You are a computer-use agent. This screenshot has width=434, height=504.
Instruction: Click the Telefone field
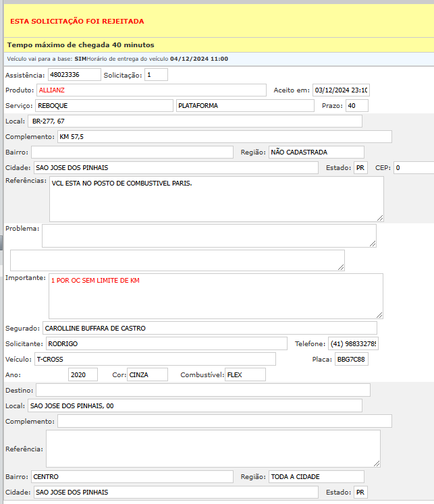[x=354, y=344]
